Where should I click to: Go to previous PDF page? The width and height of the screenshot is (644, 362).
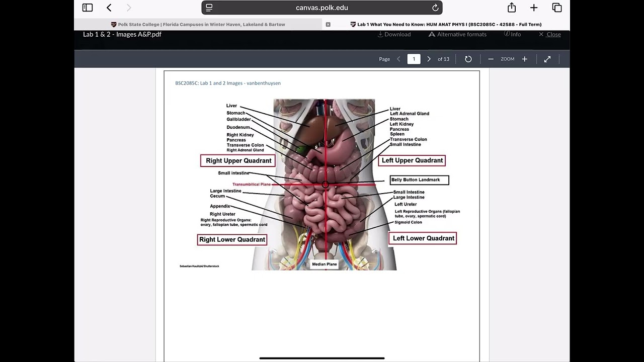(x=398, y=59)
